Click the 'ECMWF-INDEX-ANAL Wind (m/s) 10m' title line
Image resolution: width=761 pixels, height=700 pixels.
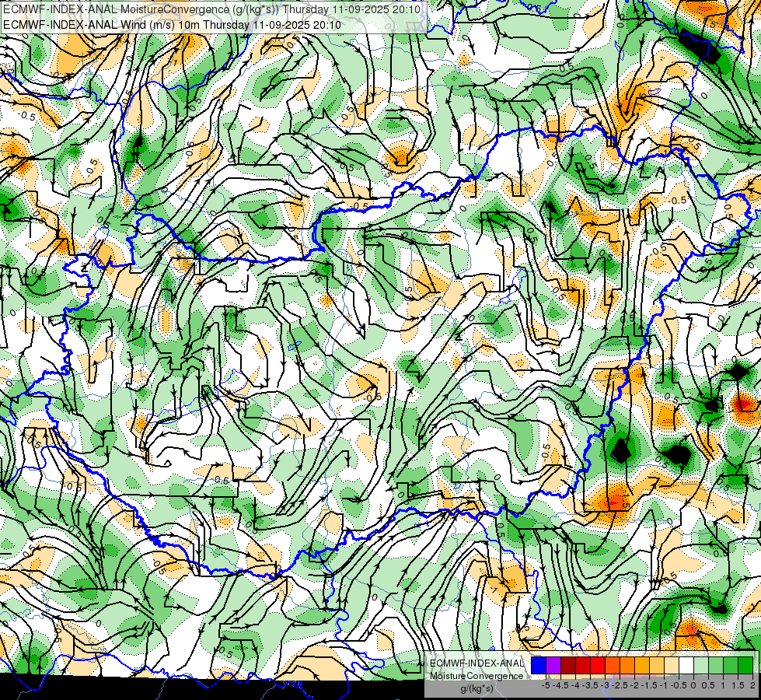point(172,24)
